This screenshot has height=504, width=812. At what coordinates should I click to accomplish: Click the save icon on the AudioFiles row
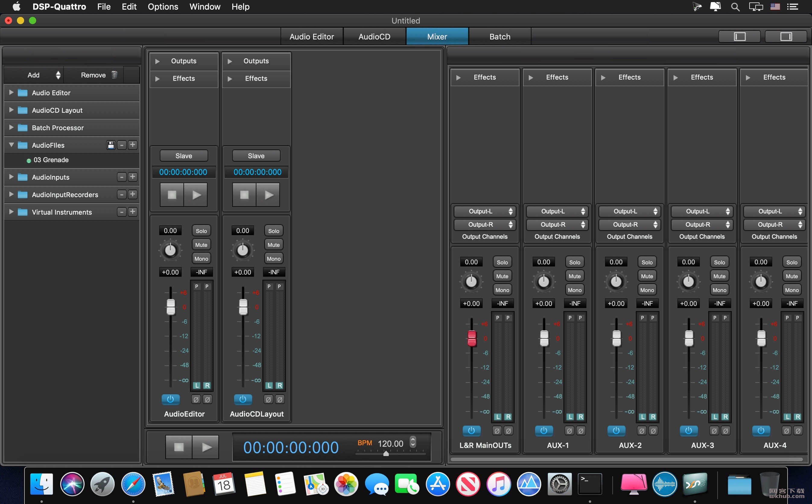click(x=111, y=145)
